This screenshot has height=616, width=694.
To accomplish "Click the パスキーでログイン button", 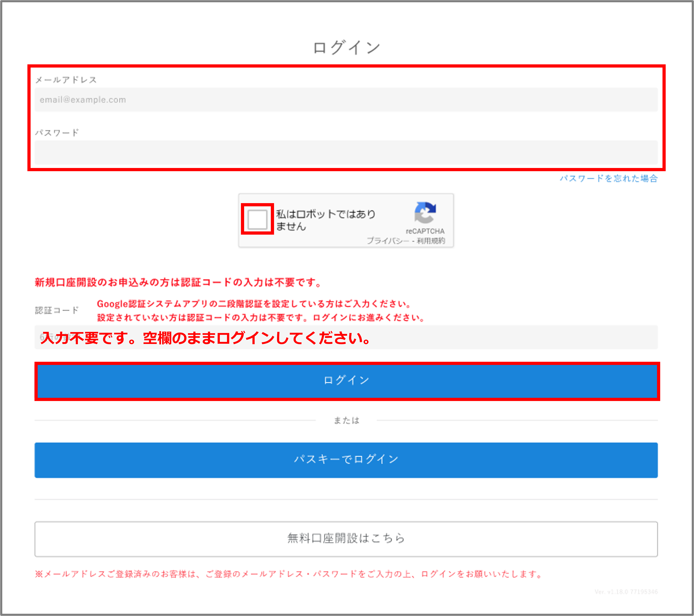I will tap(346, 460).
